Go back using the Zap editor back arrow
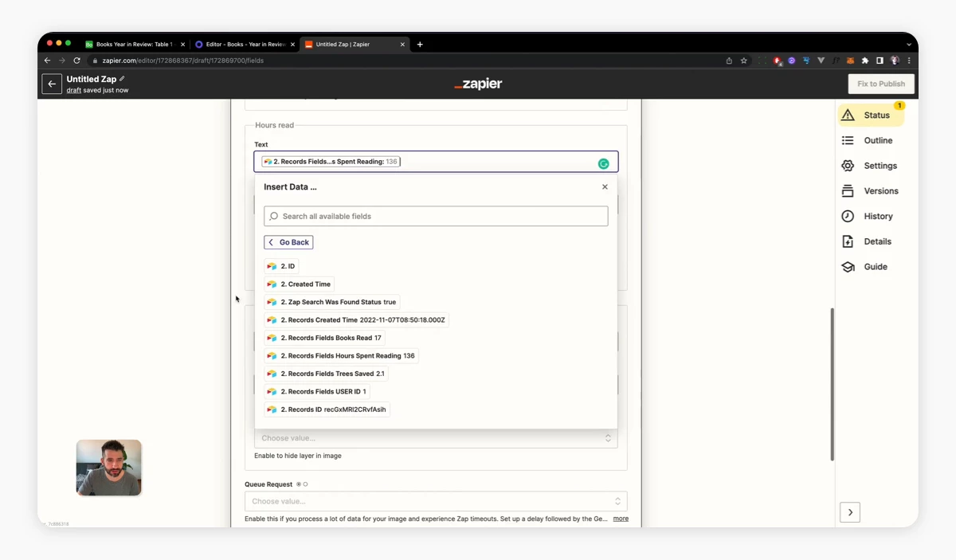956x560 pixels. [52, 84]
